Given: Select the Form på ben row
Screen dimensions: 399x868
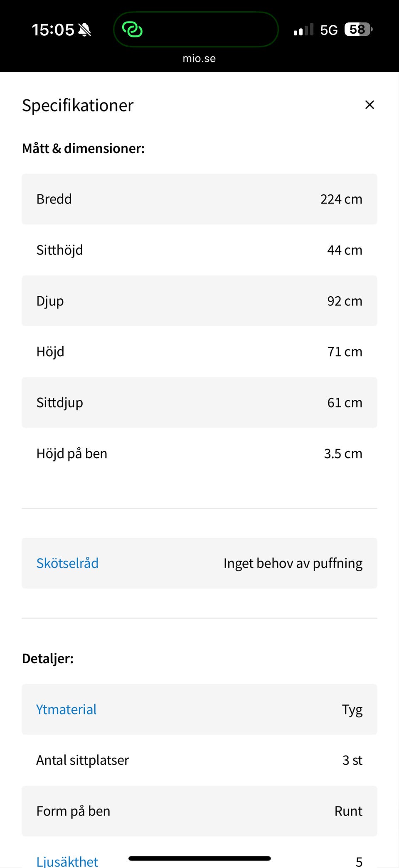Looking at the screenshot, I should (199, 811).
